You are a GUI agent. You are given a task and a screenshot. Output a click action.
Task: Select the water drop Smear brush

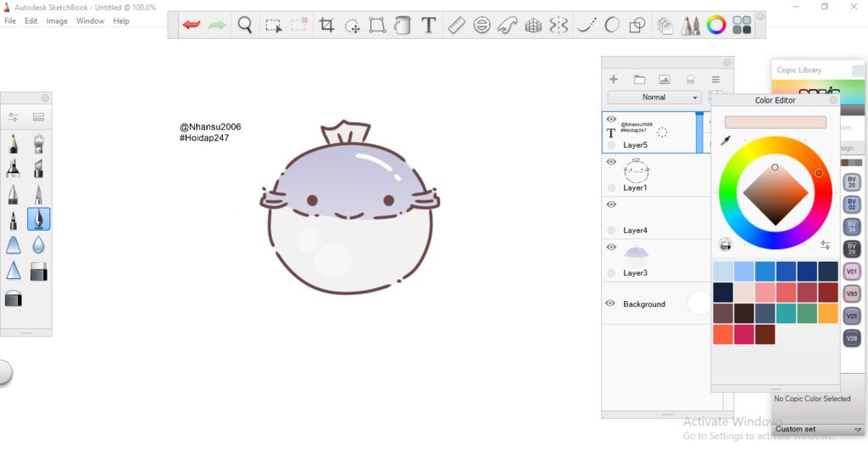pos(38,245)
